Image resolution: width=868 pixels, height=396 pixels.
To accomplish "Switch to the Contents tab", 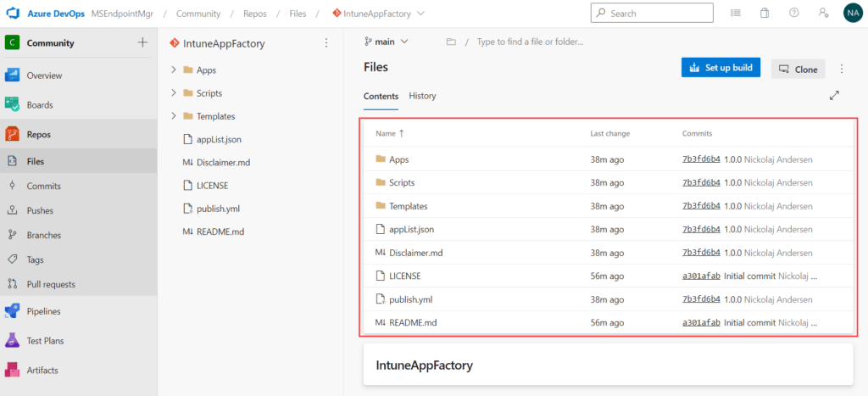I will [x=381, y=96].
